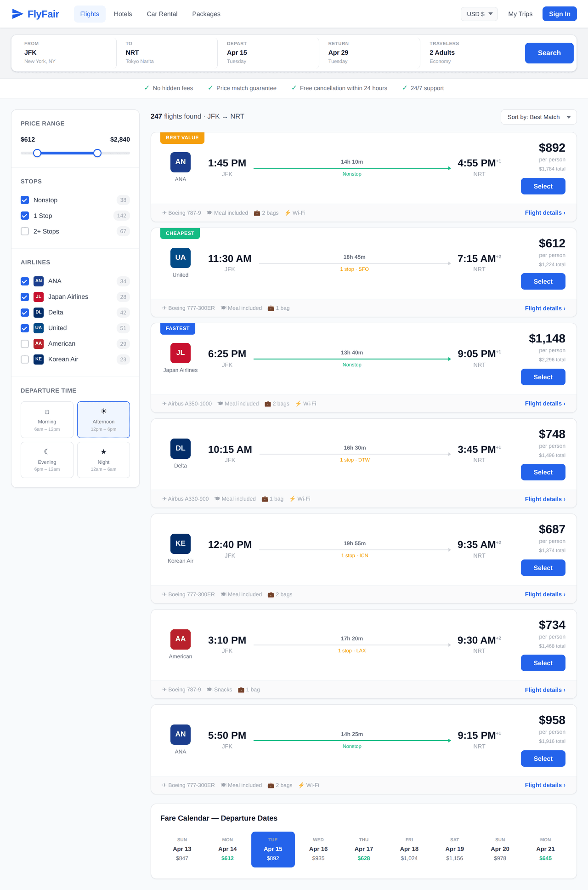This screenshot has height=890, width=588.
Task: Enable the American airline filter
Action: (25, 343)
